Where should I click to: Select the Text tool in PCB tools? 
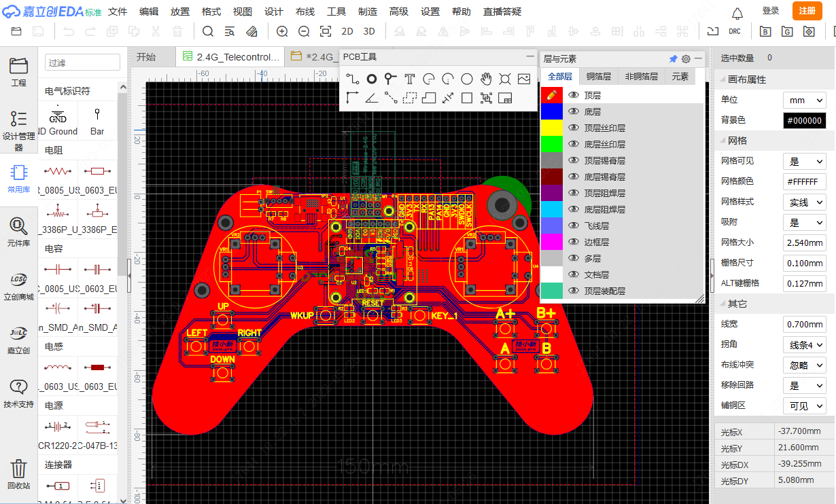[409, 79]
